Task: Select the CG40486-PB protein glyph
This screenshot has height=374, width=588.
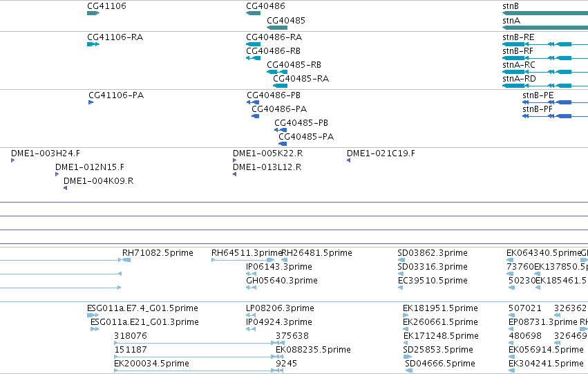Action: click(253, 102)
